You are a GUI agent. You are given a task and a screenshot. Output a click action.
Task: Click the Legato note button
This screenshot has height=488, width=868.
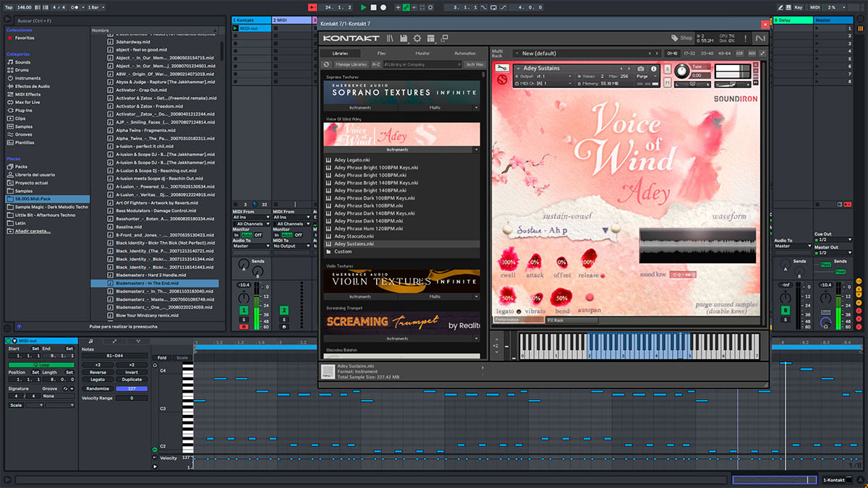98,380
